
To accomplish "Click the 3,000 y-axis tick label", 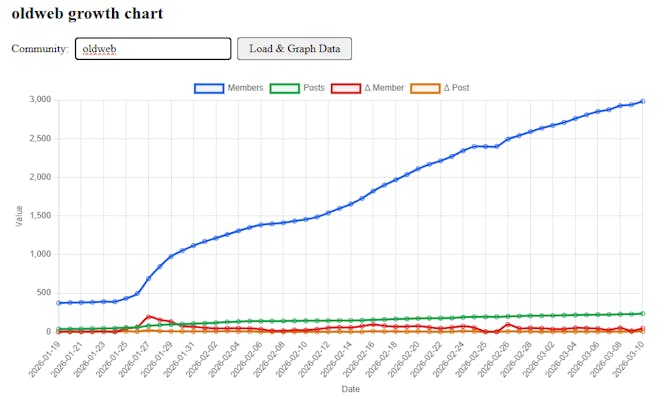I will click(38, 99).
